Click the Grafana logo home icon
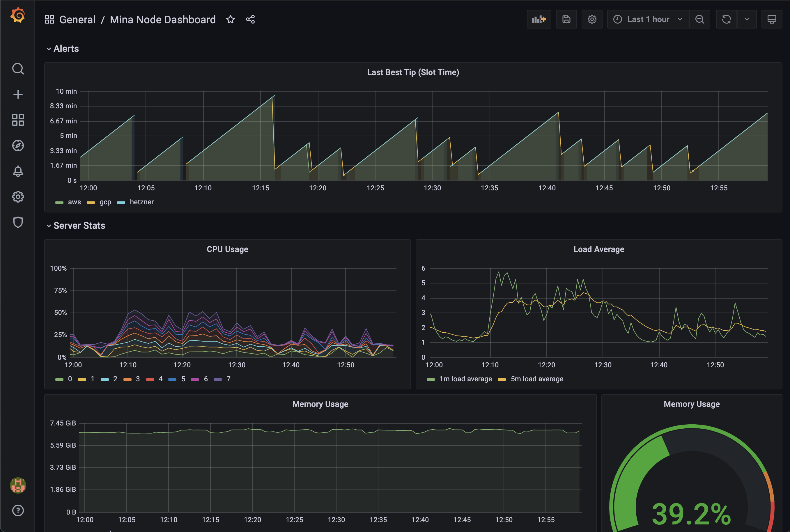 [x=18, y=16]
